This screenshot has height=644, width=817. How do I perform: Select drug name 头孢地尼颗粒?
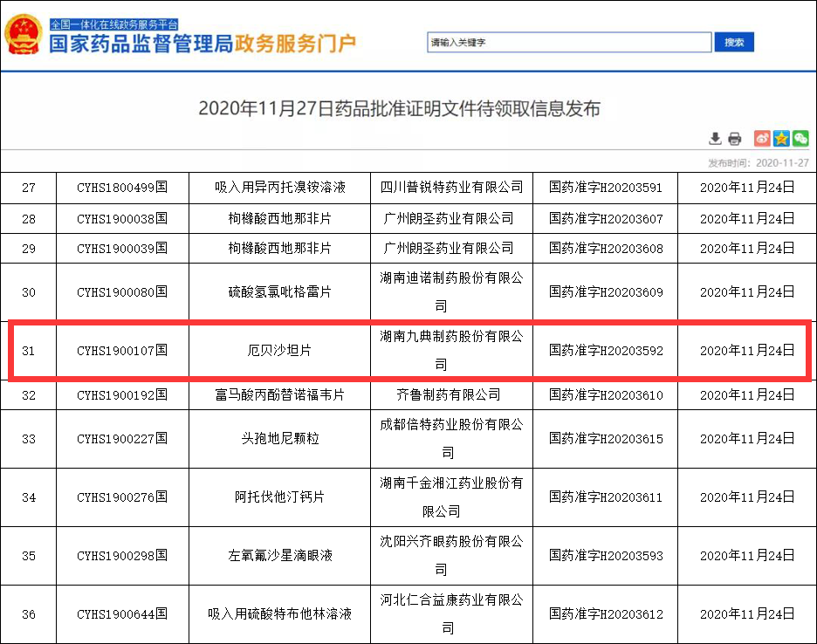point(280,439)
